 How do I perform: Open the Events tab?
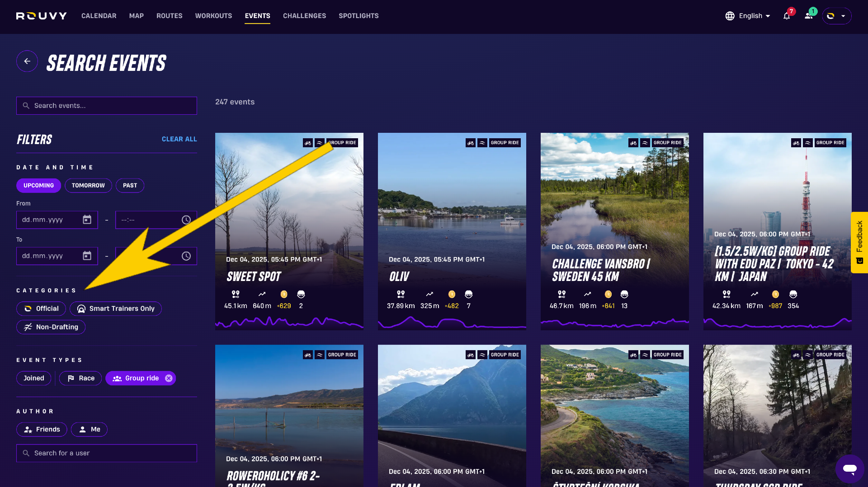(x=258, y=16)
